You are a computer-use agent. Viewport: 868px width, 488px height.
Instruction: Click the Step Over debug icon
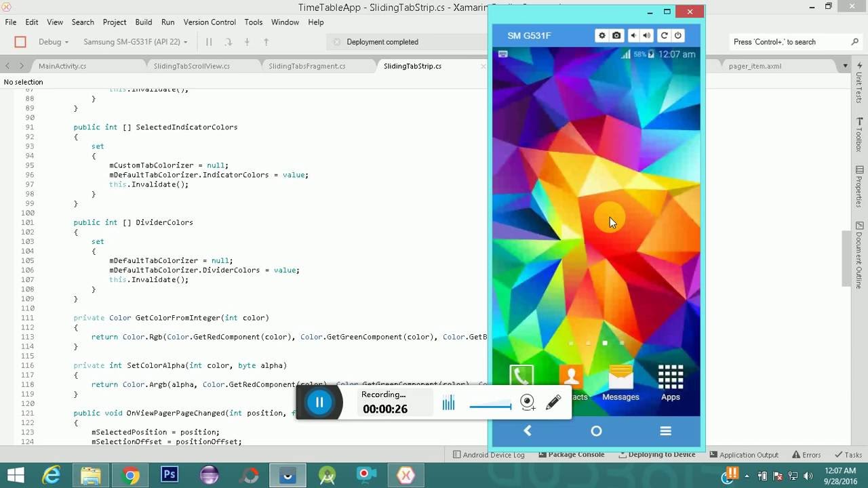pos(229,42)
